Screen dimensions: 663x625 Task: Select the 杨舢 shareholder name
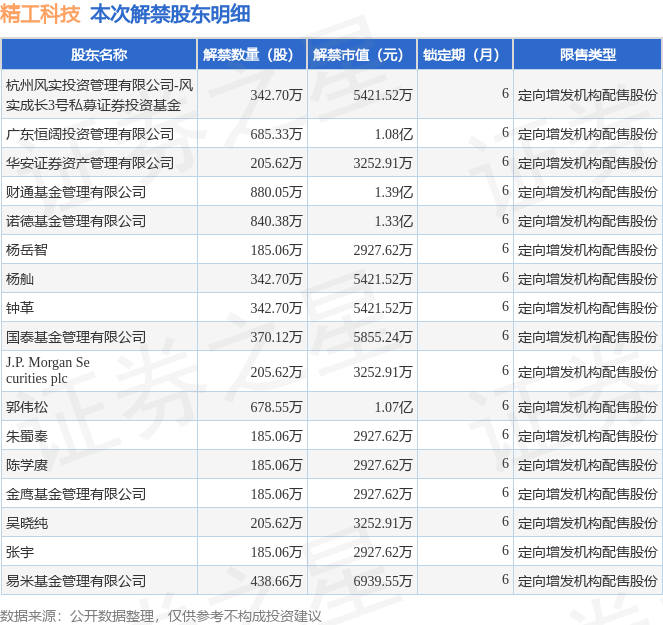click(20, 279)
